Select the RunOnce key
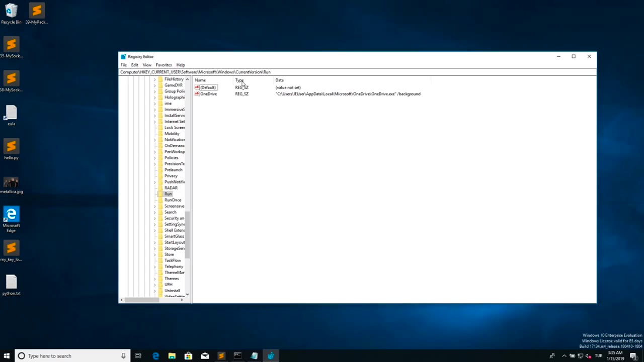This screenshot has width=644, height=362. tap(173, 200)
